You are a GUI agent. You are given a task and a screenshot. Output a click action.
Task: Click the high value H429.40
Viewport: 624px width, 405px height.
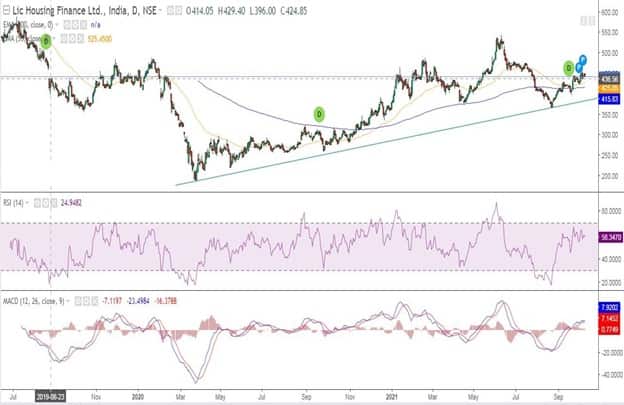pyautogui.click(x=231, y=11)
